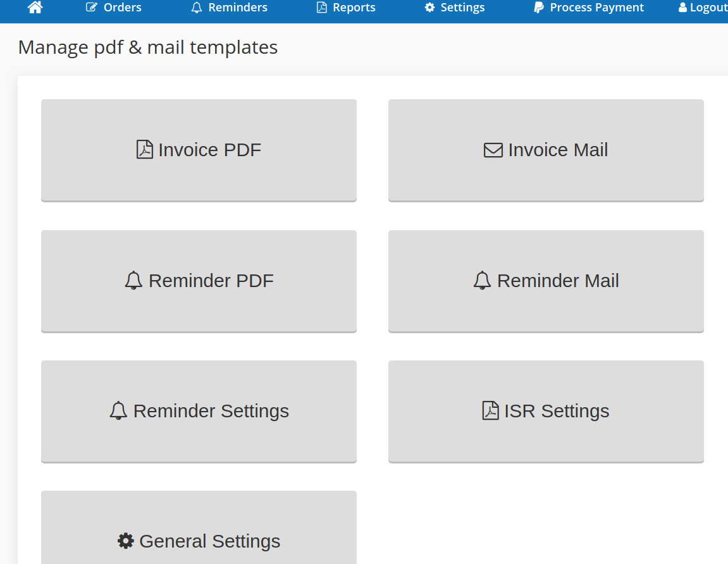Screen dimensions: 728x564
Task: Click the gear icon beside Settings in the navbar
Action: click(429, 8)
